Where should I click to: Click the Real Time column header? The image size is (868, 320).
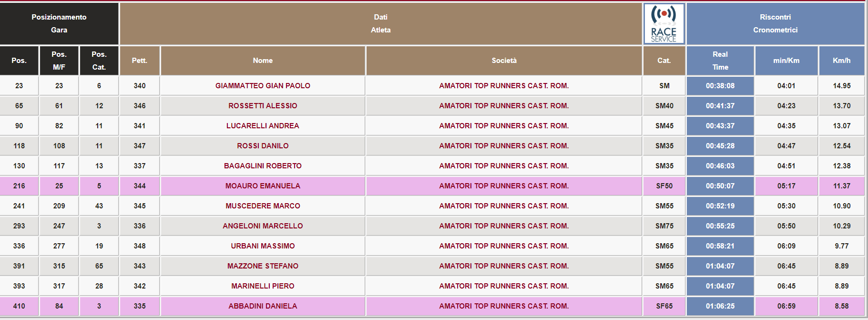720,61
